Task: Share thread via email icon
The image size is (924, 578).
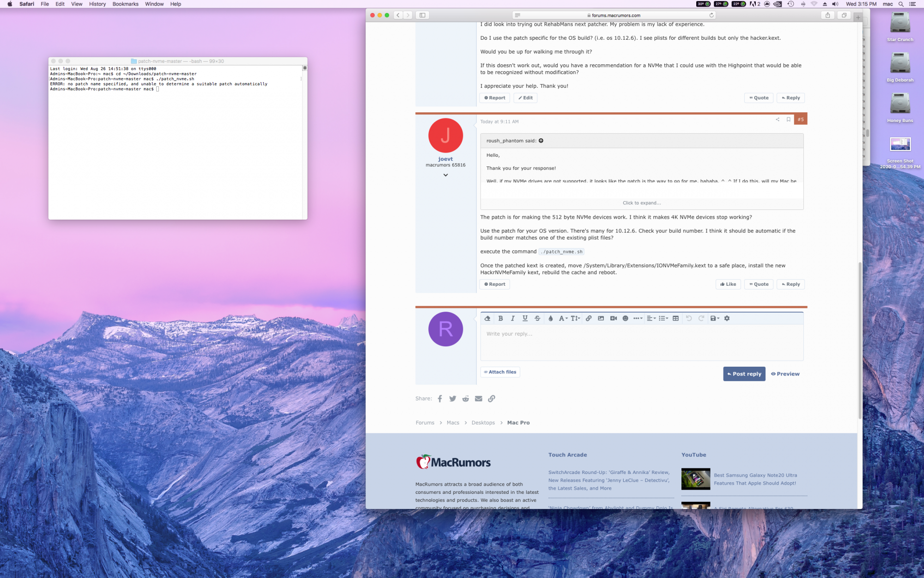Action: pyautogui.click(x=479, y=399)
